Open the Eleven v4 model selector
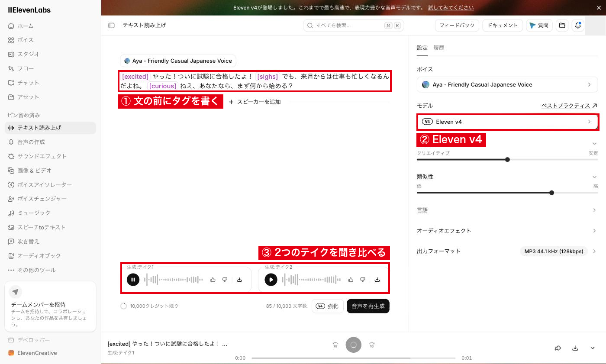This screenshot has height=364, width=606. [x=507, y=122]
